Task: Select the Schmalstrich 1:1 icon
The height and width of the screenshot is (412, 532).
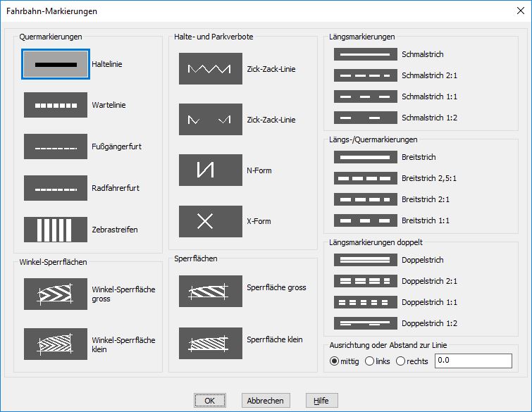Action: 366,96
